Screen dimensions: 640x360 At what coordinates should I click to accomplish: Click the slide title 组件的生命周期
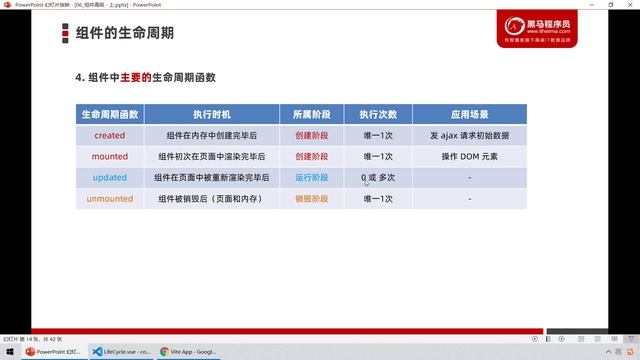(125, 33)
